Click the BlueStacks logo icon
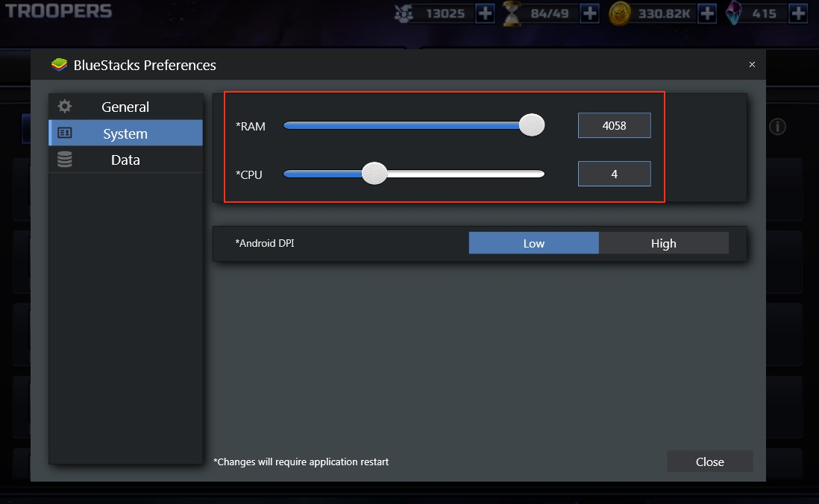819x504 pixels. pyautogui.click(x=59, y=65)
